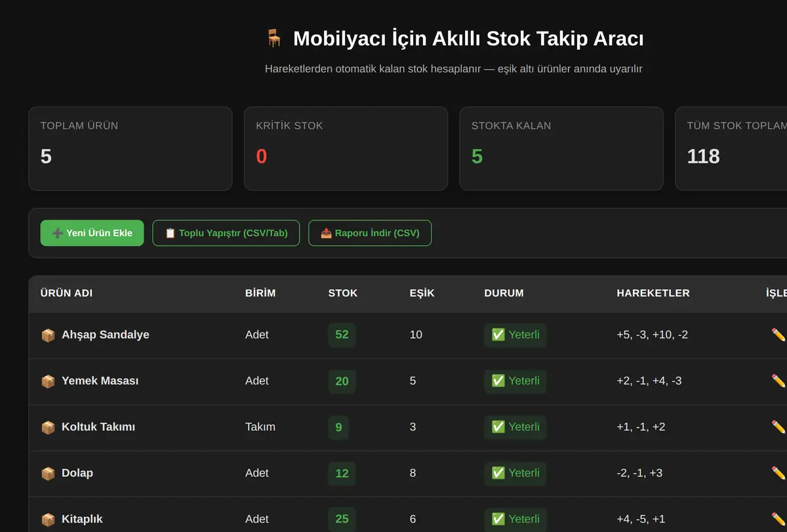This screenshot has height=532, width=787.
Task: Click movements +4, -5, +1
Action: 641,519
